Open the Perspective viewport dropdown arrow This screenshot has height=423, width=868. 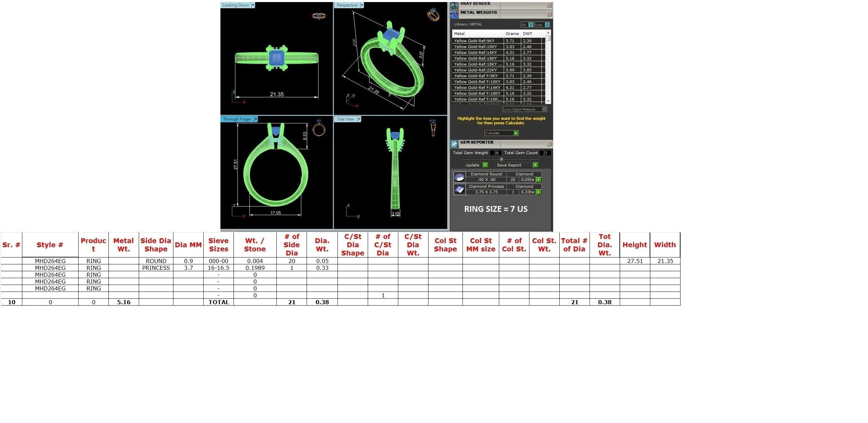point(362,5)
